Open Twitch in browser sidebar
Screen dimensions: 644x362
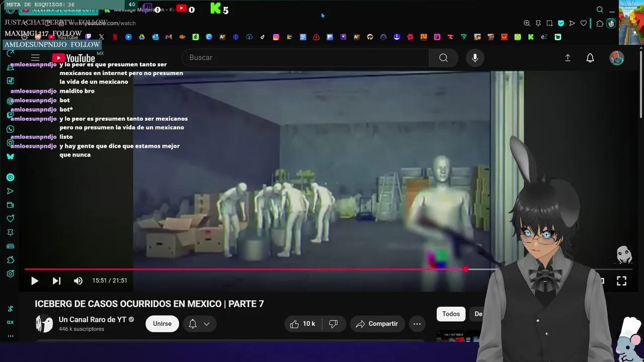10,115
